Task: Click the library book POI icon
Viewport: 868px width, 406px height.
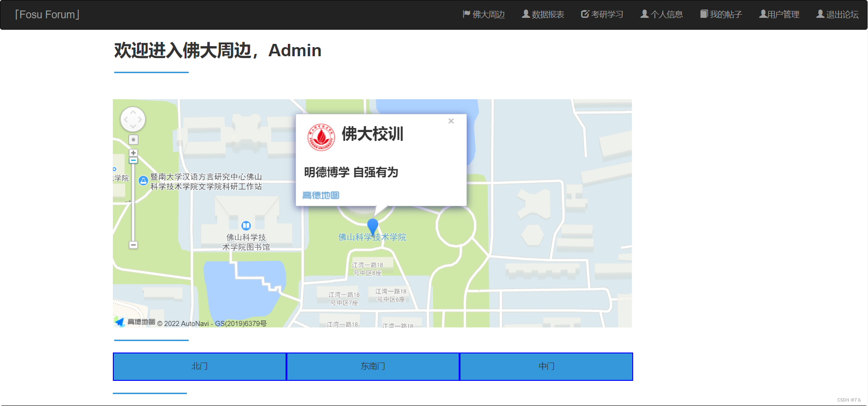Action: click(246, 225)
